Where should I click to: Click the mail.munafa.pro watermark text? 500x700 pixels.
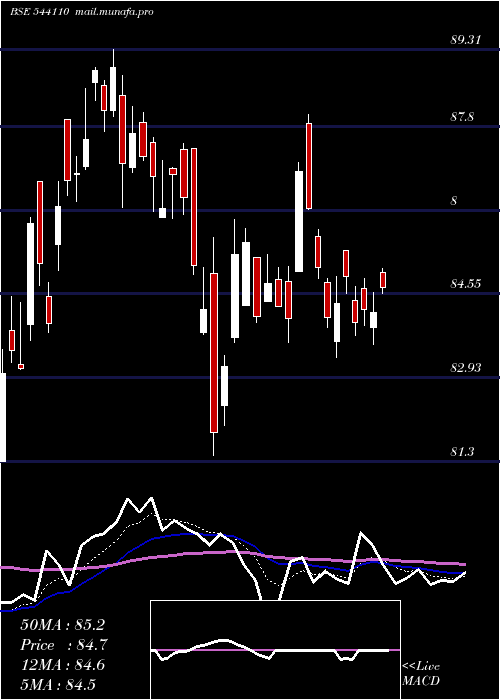[114, 12]
